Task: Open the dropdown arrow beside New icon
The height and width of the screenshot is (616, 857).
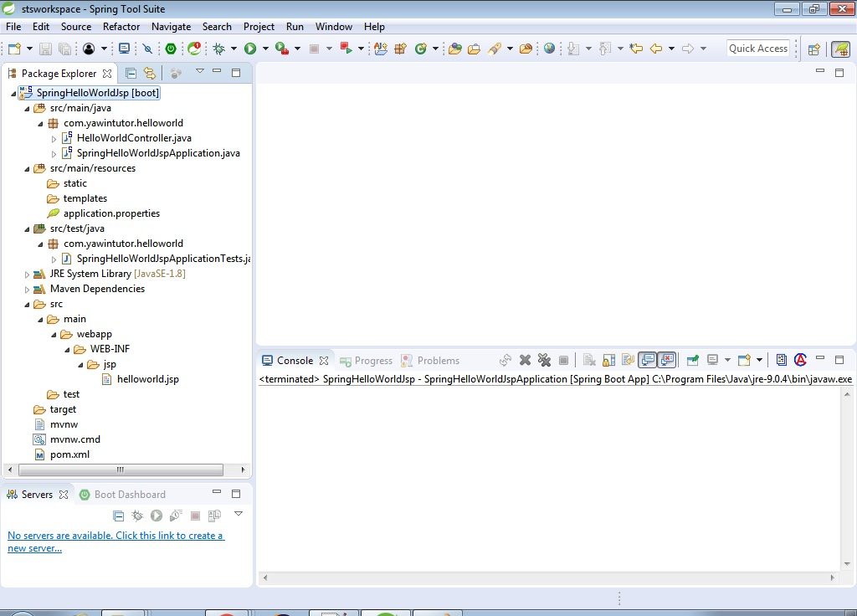Action: (29, 49)
